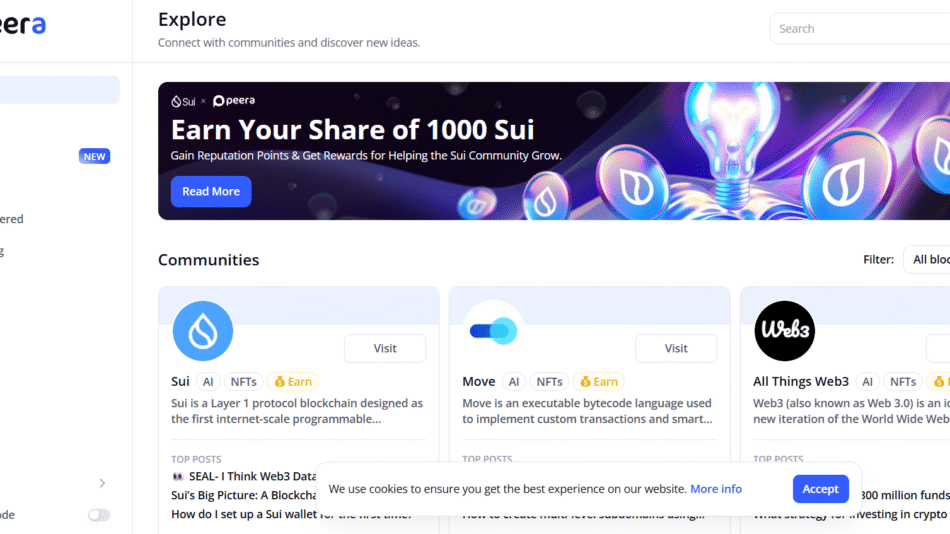Select the Earn badge on the Sui card

click(293, 381)
